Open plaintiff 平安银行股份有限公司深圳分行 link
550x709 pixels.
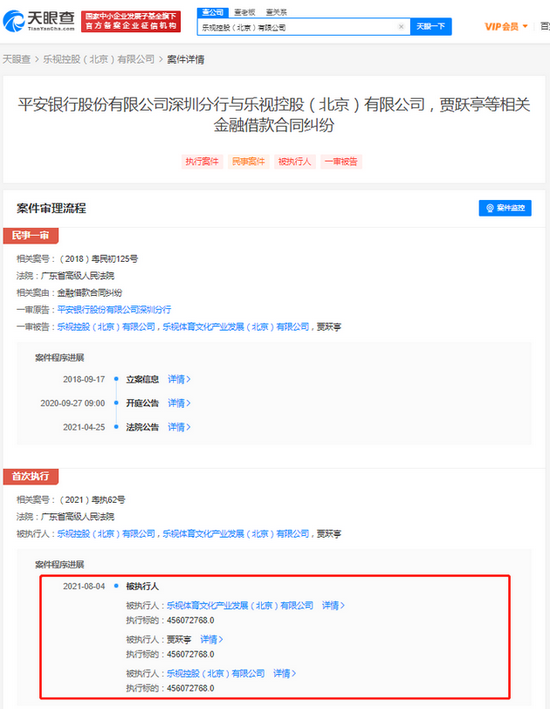click(x=114, y=310)
